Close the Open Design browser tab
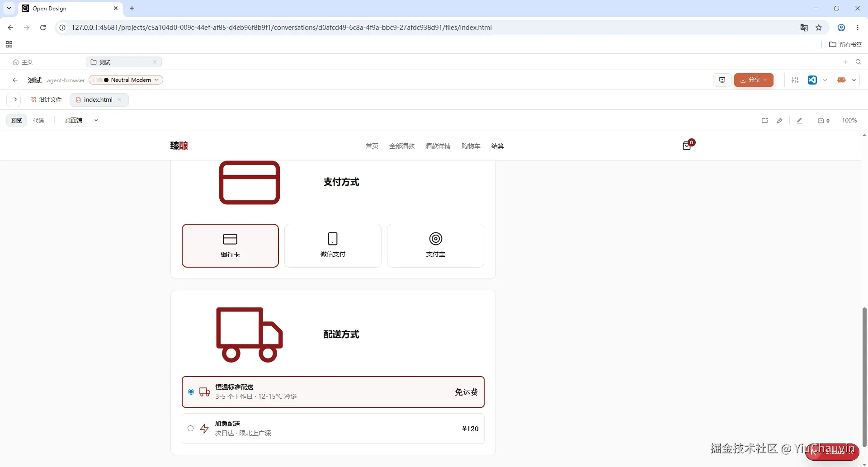This screenshot has width=868, height=467. 116,8
